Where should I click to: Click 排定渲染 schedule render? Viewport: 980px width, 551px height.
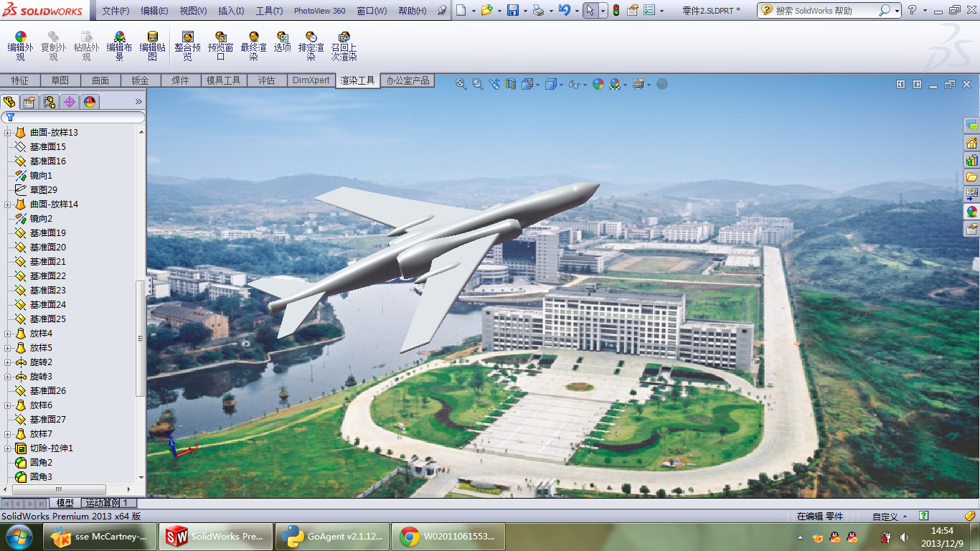311,46
